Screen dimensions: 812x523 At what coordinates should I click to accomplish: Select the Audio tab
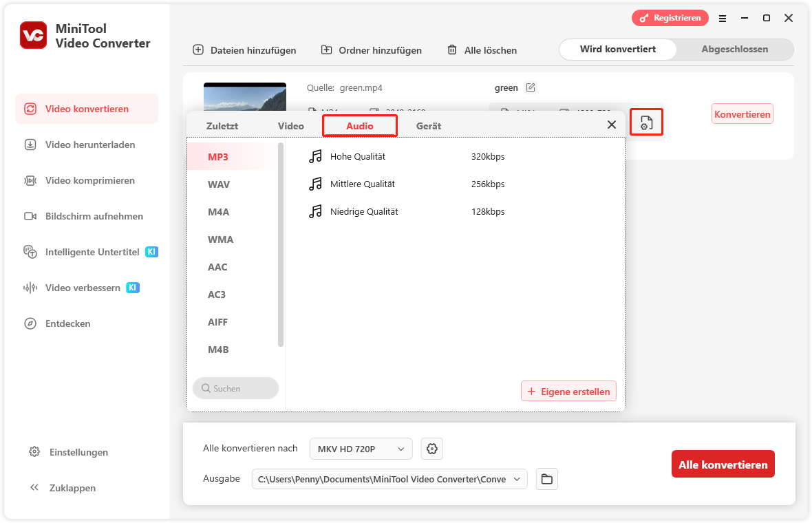point(360,126)
